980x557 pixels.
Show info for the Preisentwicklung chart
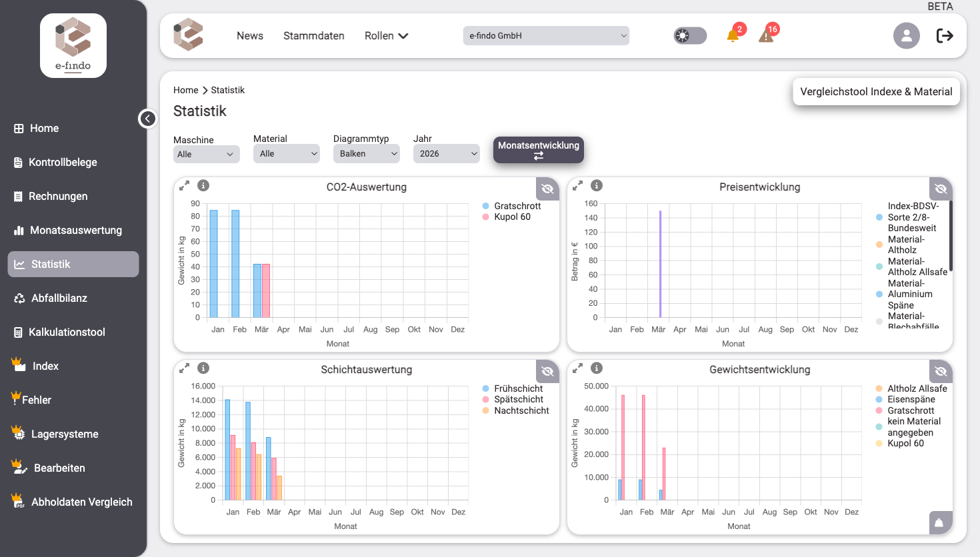pyautogui.click(x=597, y=186)
